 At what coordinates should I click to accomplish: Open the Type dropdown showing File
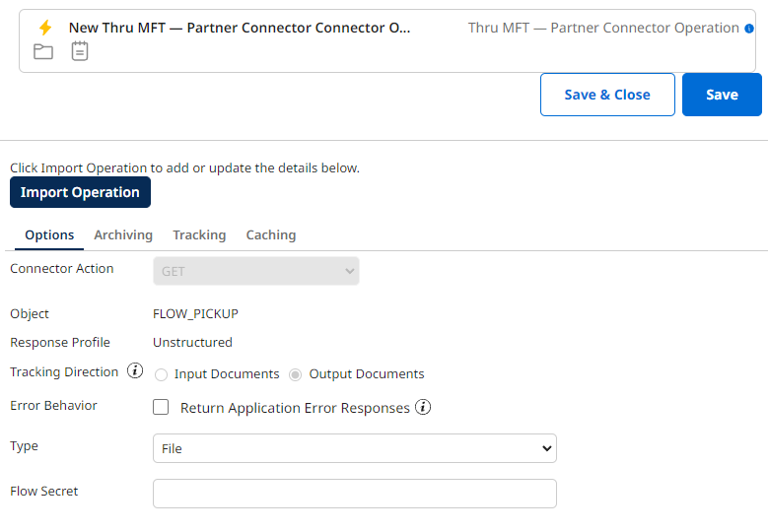[355, 448]
